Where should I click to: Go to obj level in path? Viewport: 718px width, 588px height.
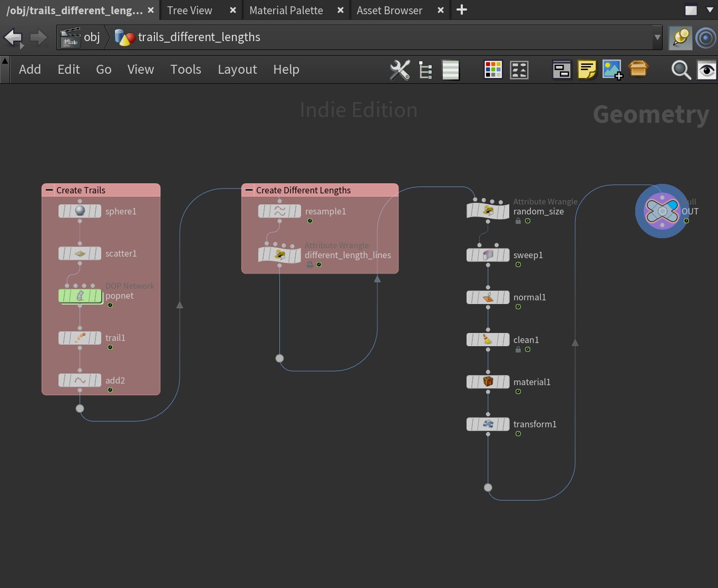[x=91, y=37]
